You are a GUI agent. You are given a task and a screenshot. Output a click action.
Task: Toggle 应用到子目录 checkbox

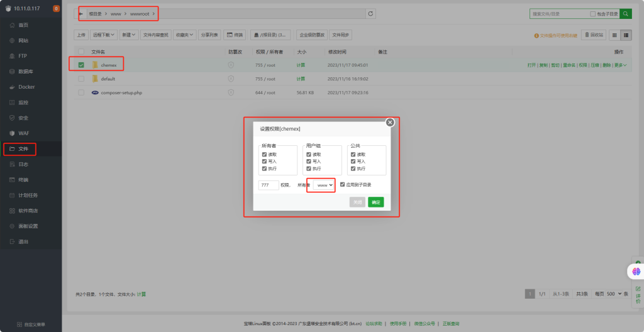343,185
